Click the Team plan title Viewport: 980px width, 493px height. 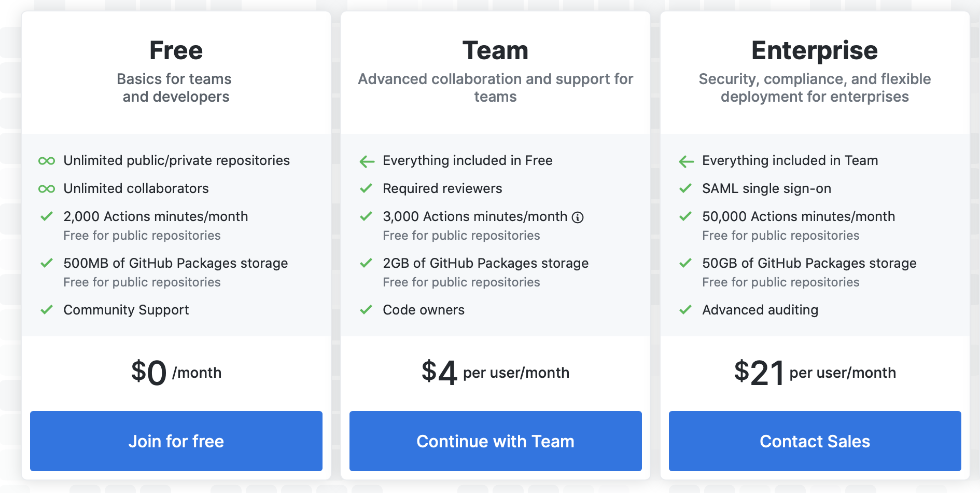point(495,51)
